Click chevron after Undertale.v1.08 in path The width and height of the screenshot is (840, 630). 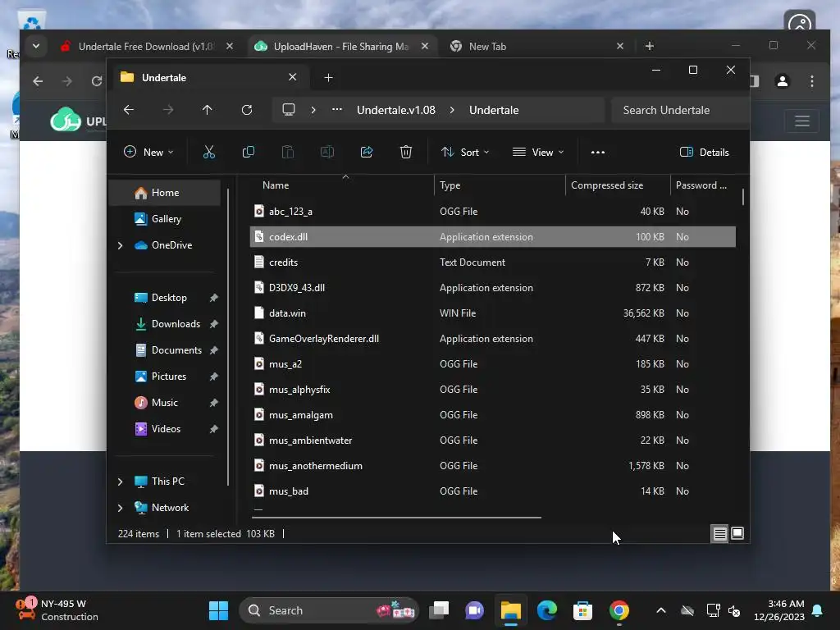coord(452,110)
